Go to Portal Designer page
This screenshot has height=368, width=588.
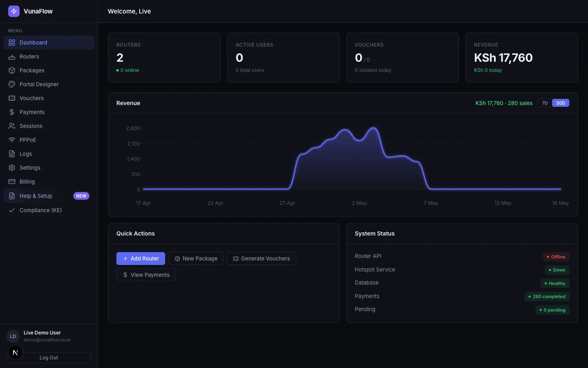49,84
